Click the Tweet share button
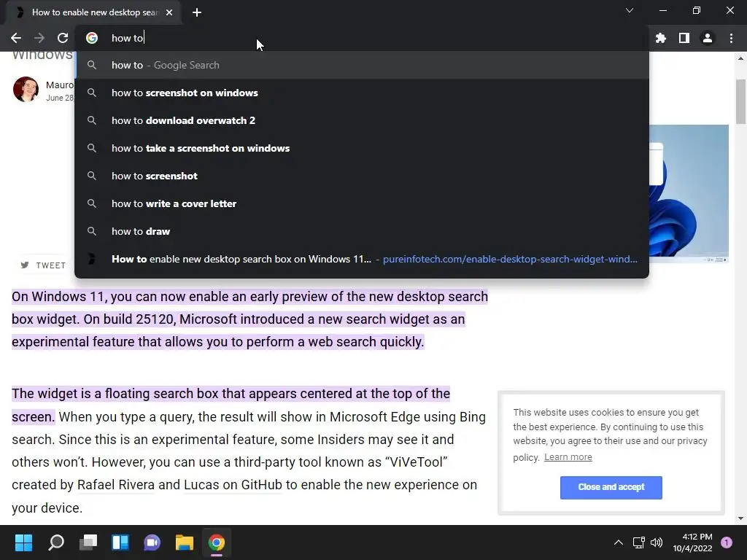This screenshot has width=747, height=560. pos(43,265)
